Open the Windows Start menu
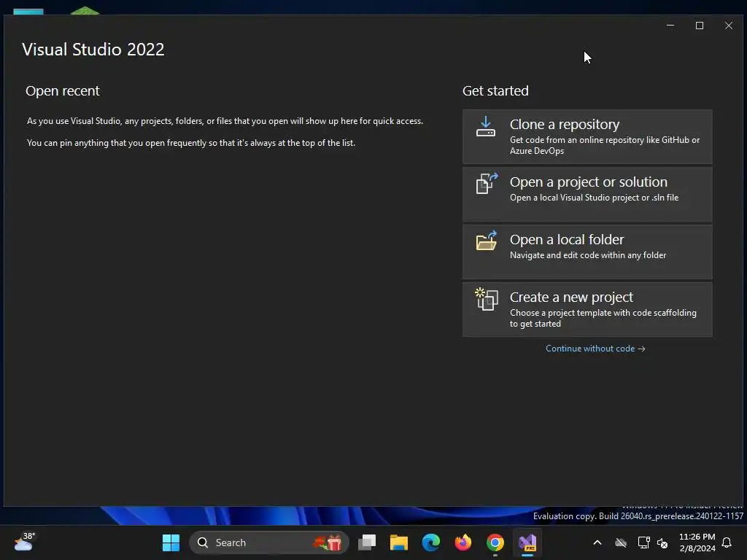Image resolution: width=747 pixels, height=560 pixels. (x=171, y=542)
